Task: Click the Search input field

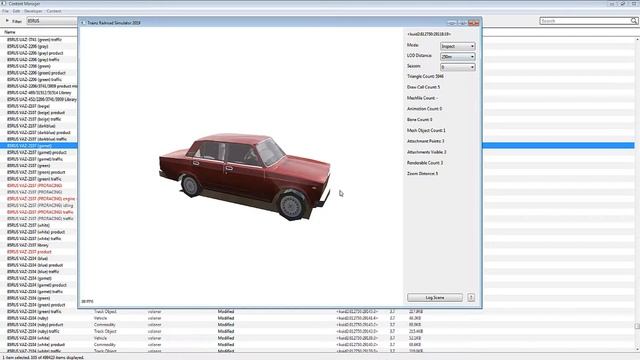Action: click(585, 20)
